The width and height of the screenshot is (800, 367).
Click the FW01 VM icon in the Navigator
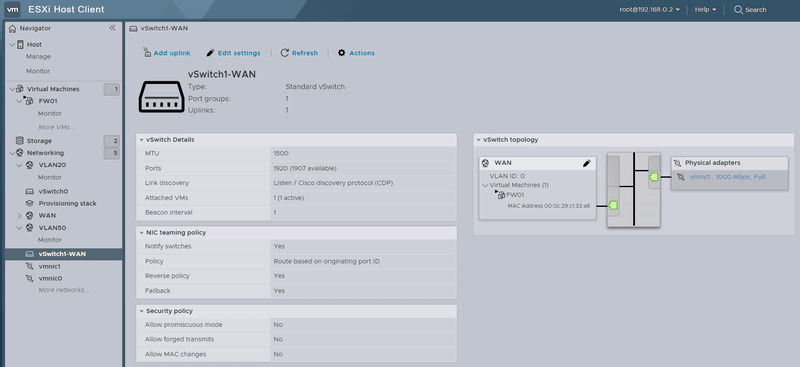point(29,101)
